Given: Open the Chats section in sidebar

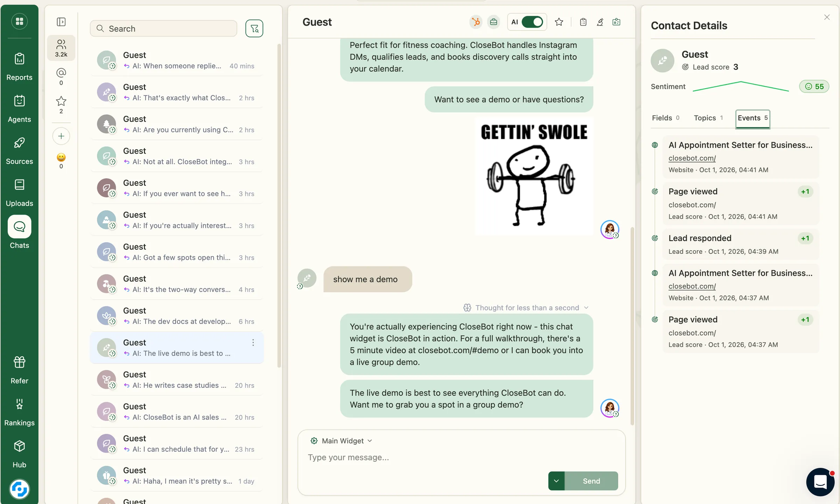Looking at the screenshot, I should coord(19,232).
